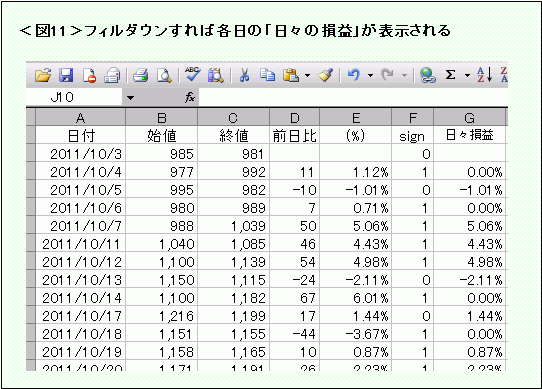This screenshot has height=389, width=542.
Task: Select column D header
Action: pyautogui.click(x=295, y=118)
